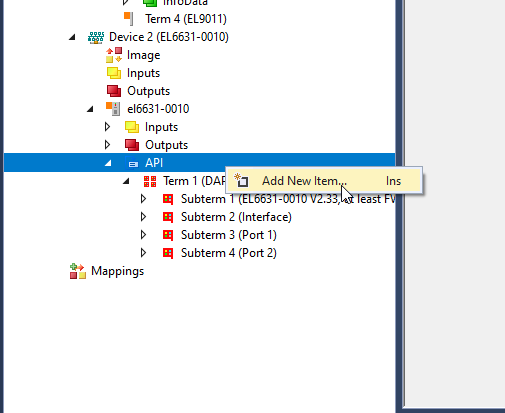505x413 pixels.
Task: Select the el6631-0010 label
Action: 158,109
